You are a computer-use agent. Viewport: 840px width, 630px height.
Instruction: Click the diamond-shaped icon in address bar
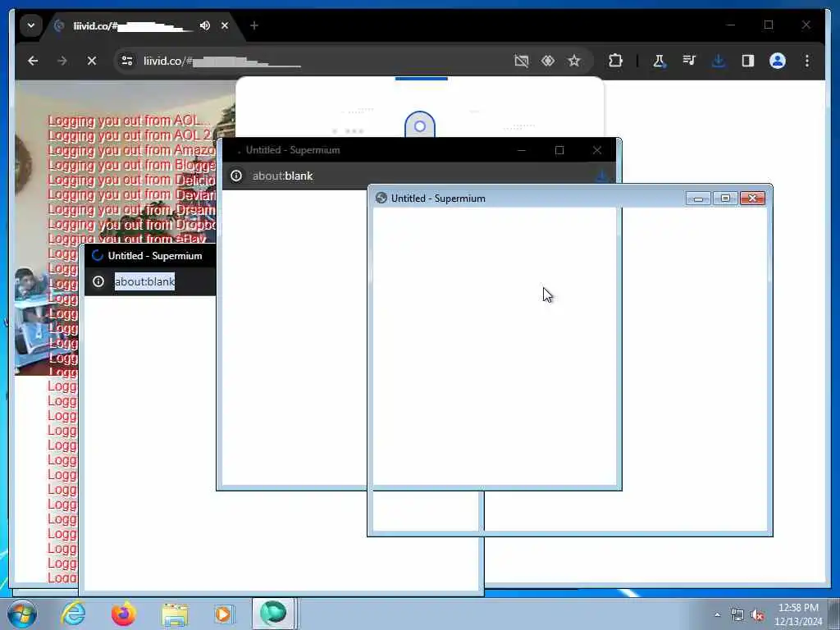tap(547, 61)
